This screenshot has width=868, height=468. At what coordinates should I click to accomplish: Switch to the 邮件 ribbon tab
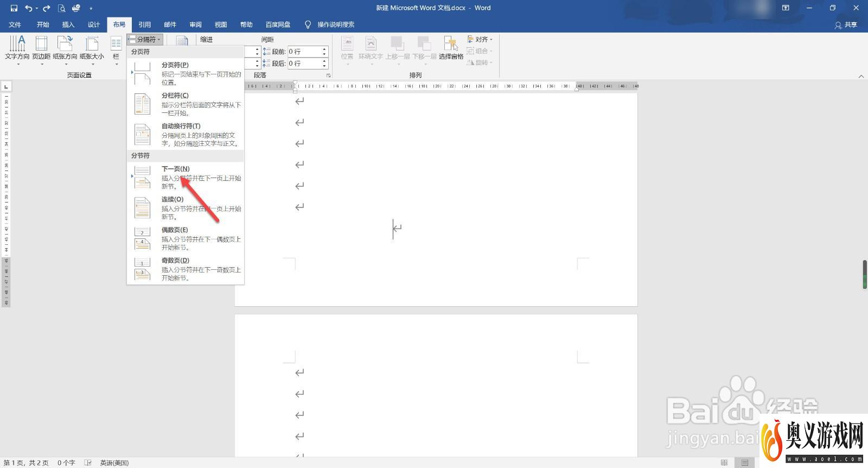[x=170, y=24]
